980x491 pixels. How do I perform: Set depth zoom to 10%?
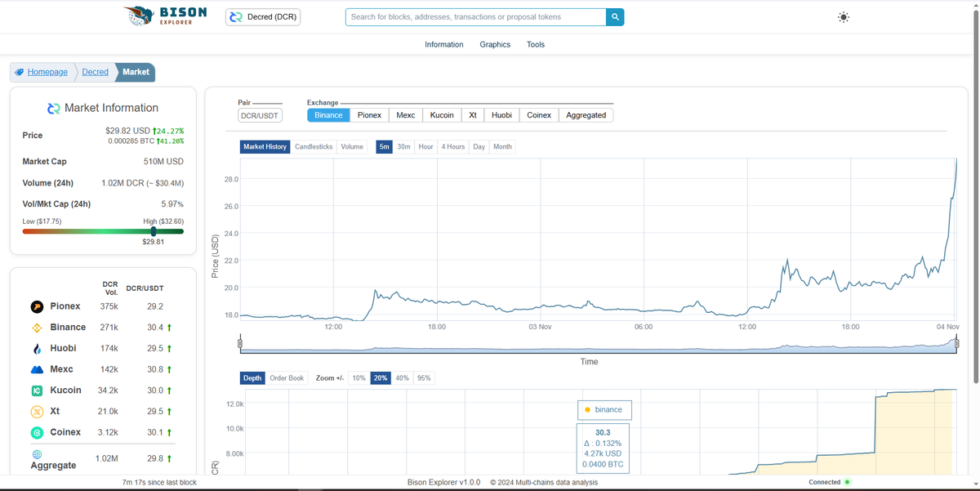coord(359,378)
